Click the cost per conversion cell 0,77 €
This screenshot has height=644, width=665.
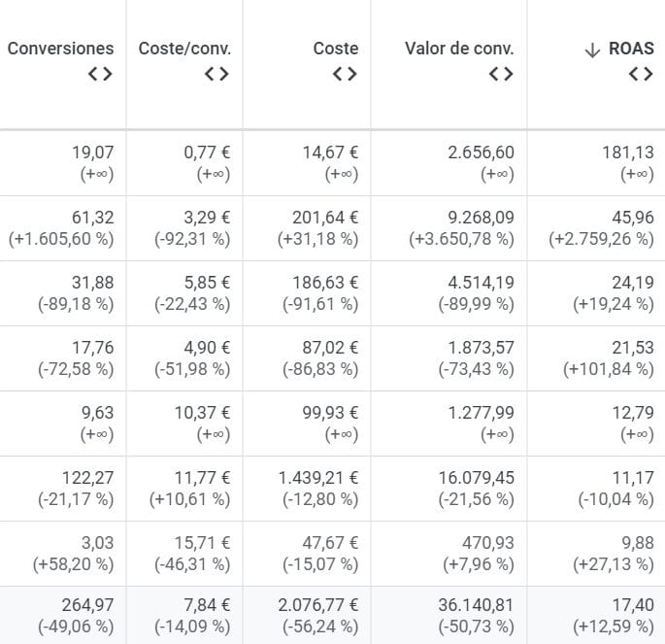(x=207, y=153)
